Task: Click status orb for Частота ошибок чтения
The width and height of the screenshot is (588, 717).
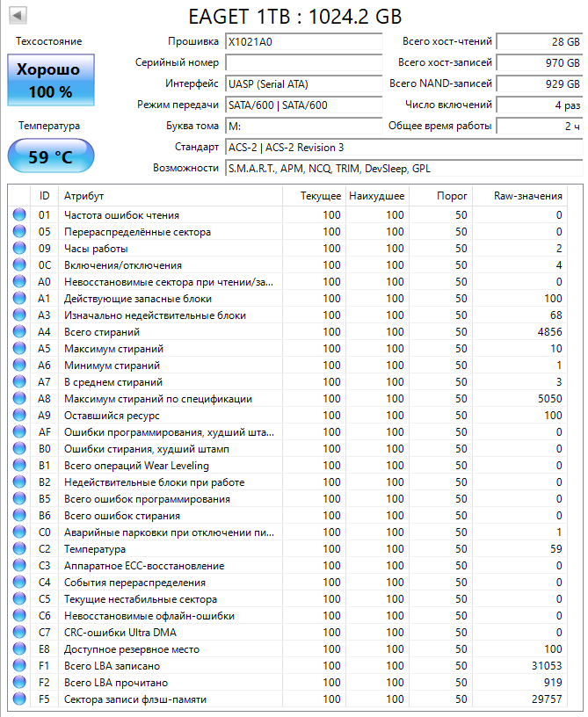Action: click(x=19, y=215)
